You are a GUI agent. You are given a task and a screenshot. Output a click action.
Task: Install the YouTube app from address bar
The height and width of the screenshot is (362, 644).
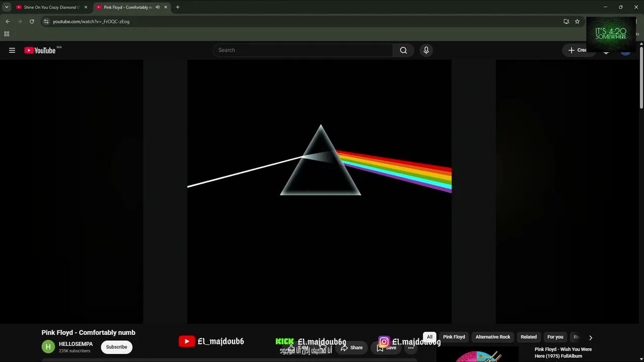pyautogui.click(x=566, y=22)
